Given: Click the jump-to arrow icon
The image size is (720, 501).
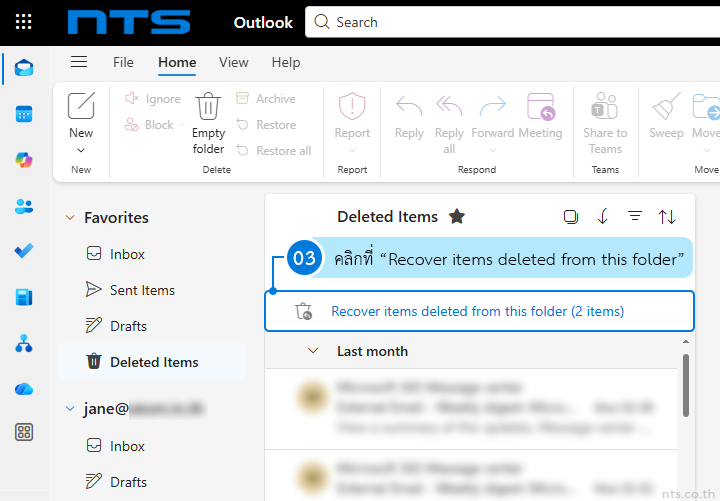Looking at the screenshot, I should [x=603, y=216].
